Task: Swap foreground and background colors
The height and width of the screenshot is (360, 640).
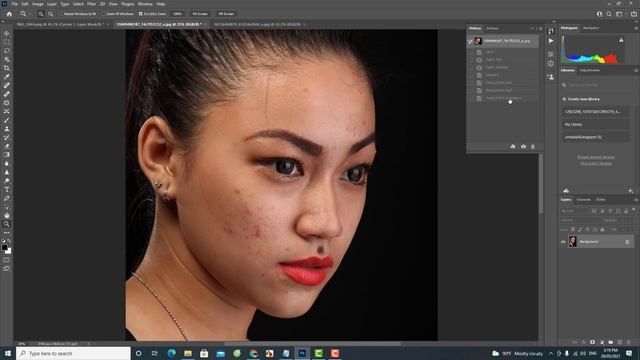Action: click(9, 242)
